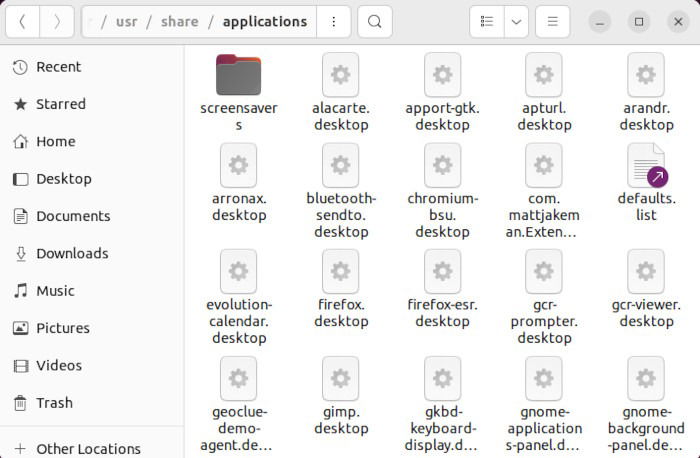Screen dimensions: 700x458
Task: Open Pictures in the sidebar
Action: [92, 328]
